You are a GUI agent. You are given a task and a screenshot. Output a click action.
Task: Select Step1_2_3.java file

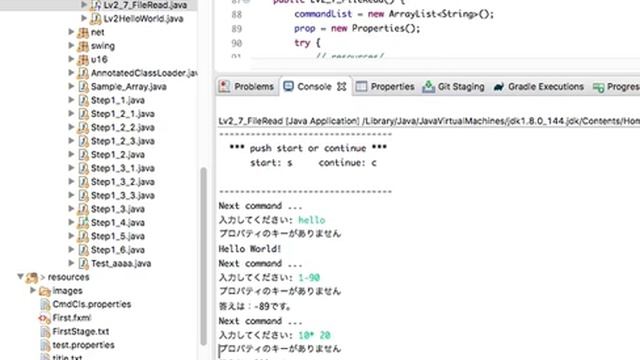(122, 141)
